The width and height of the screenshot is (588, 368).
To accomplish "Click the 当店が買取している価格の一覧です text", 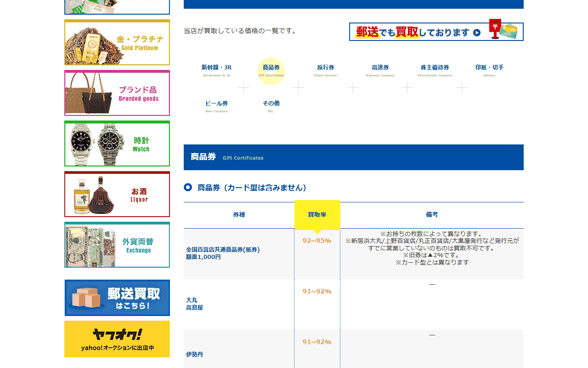I will click(x=241, y=31).
